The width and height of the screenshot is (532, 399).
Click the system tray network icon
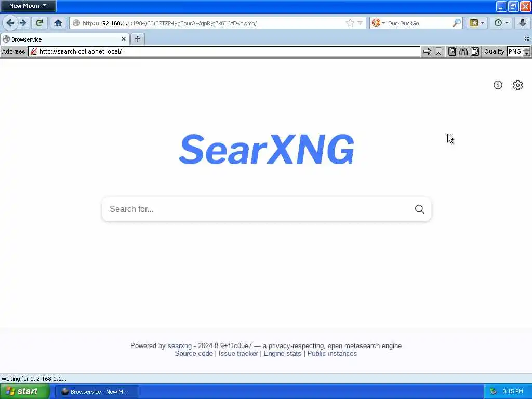click(494, 392)
